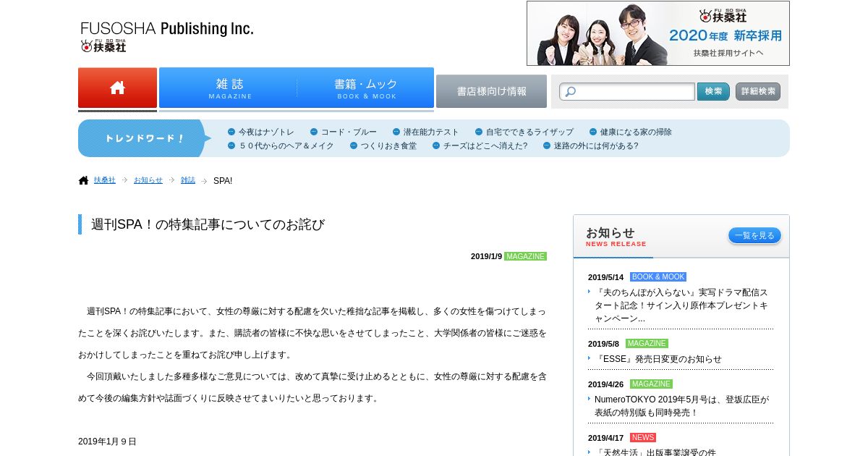Click the 詳細検索 advanced search button
This screenshot has height=456, width=868.
[758, 92]
